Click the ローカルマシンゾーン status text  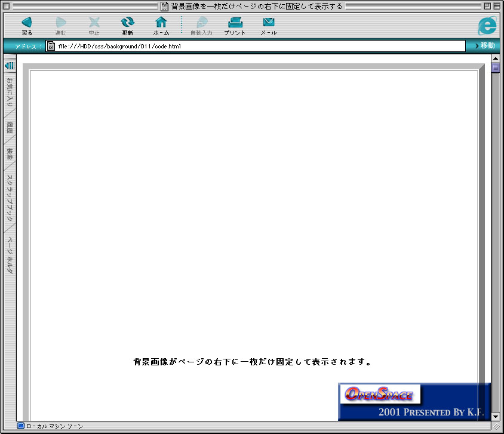tap(54, 426)
